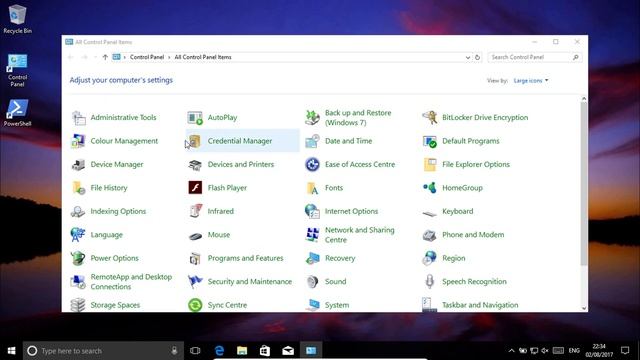
Task: Open the Action Centre notifications icon
Action: (x=625, y=351)
